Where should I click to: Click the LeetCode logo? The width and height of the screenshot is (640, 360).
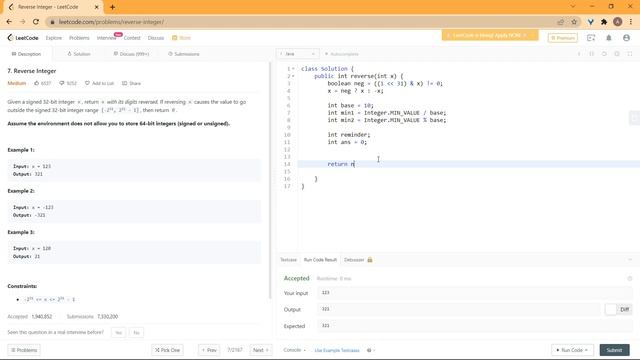pyautogui.click(x=23, y=38)
